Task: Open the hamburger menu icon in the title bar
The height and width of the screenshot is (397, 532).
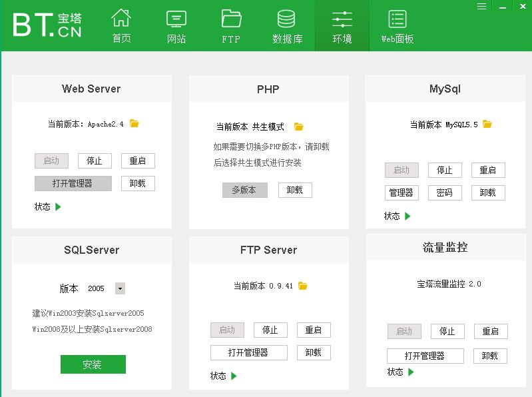Action: coord(482,7)
